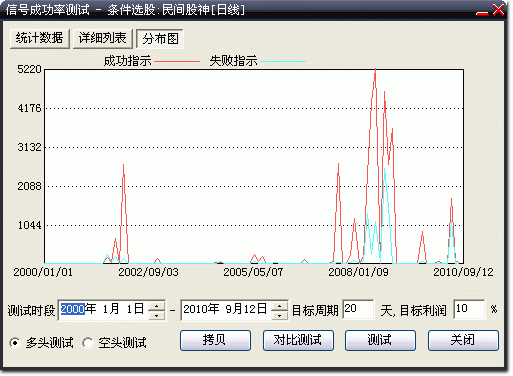This screenshot has height=376, width=513.
Task: Click the window title 信号成功率测试
Action: (48, 10)
